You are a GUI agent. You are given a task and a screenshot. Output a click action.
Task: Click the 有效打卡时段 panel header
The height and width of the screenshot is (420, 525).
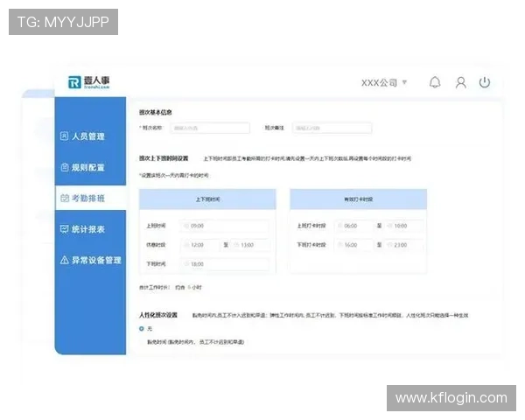[358, 199]
